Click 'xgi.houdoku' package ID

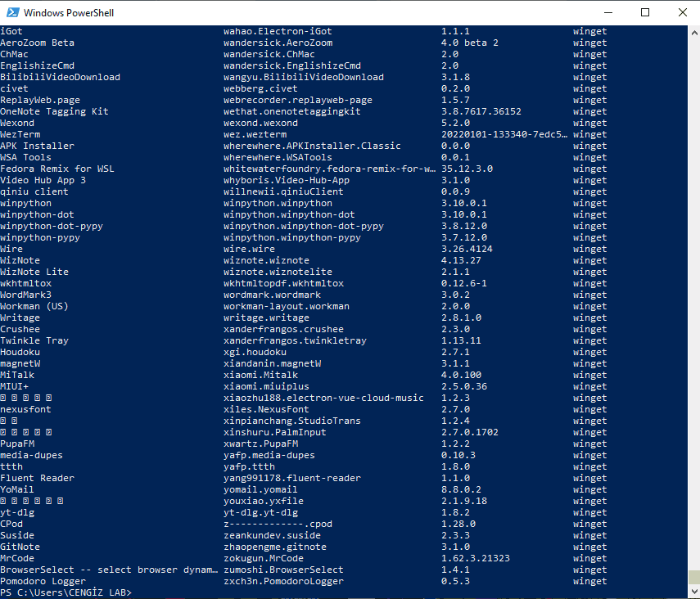click(255, 352)
